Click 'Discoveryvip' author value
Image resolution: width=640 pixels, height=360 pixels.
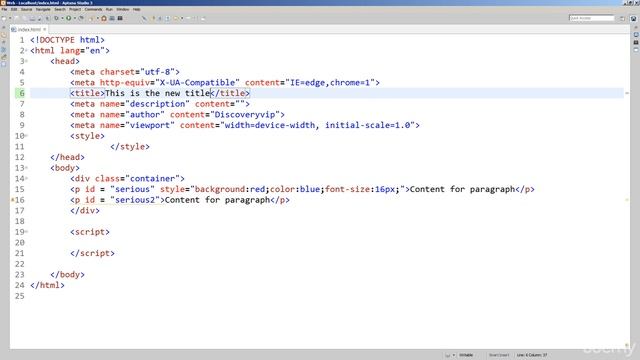pos(245,115)
